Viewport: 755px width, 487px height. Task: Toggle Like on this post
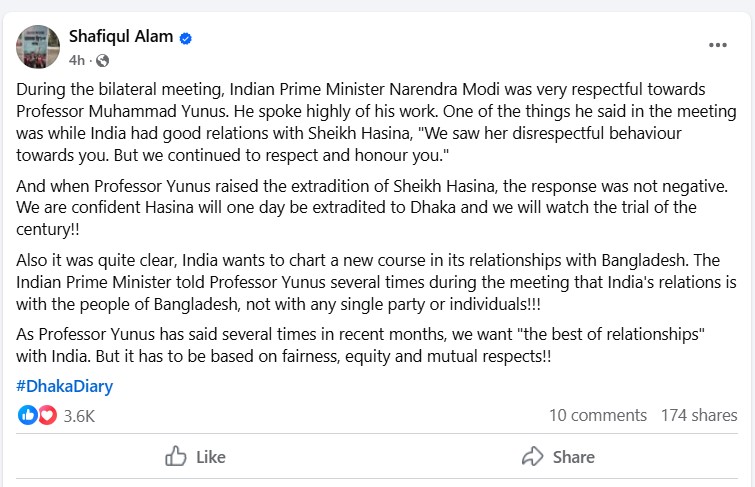pos(196,457)
